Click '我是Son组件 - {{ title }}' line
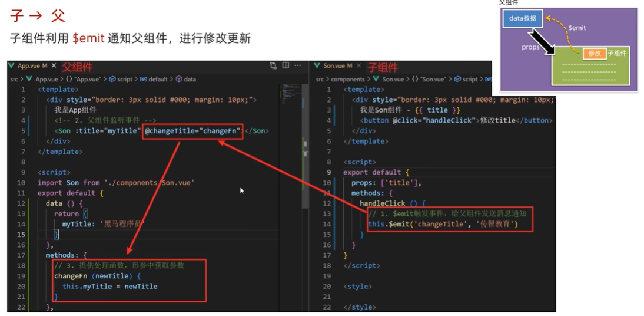The height and width of the screenshot is (316, 644). tap(410, 110)
